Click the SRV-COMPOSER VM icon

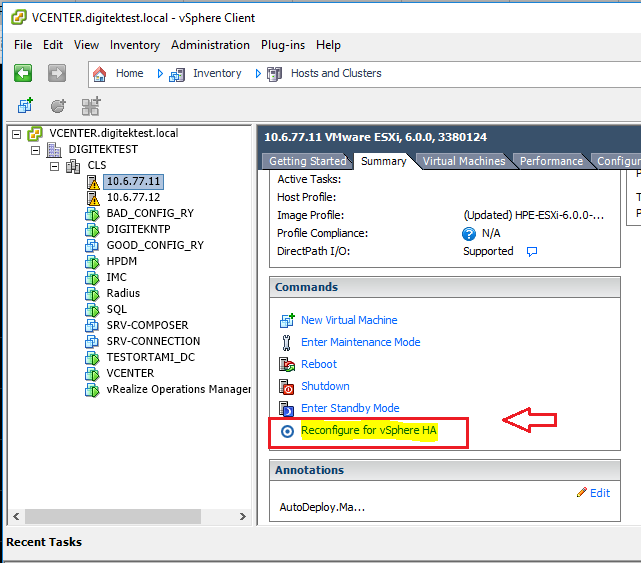click(92, 326)
